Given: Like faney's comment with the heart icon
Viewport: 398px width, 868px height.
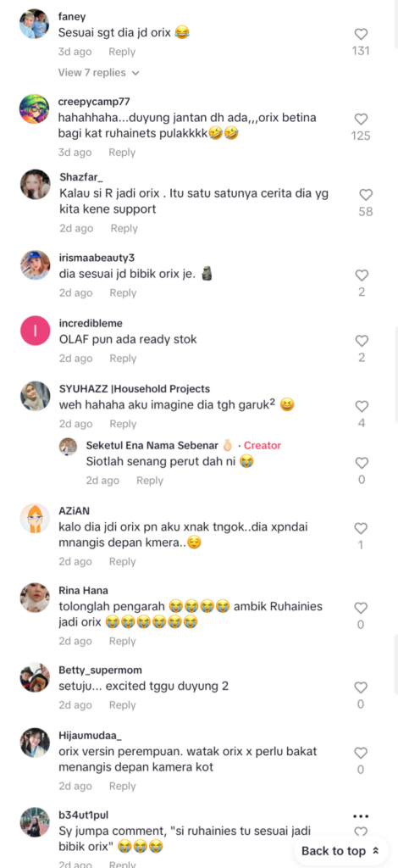Looking at the screenshot, I should point(361,34).
